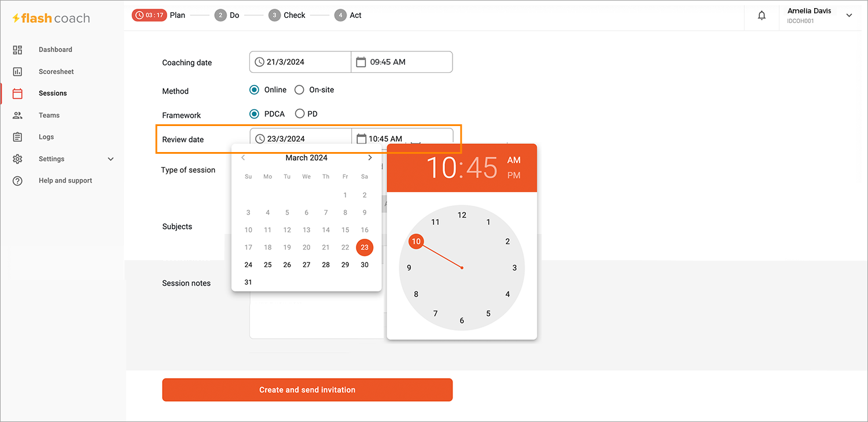Click calendar icon beside 09:45 AM
868x422 pixels.
361,62
